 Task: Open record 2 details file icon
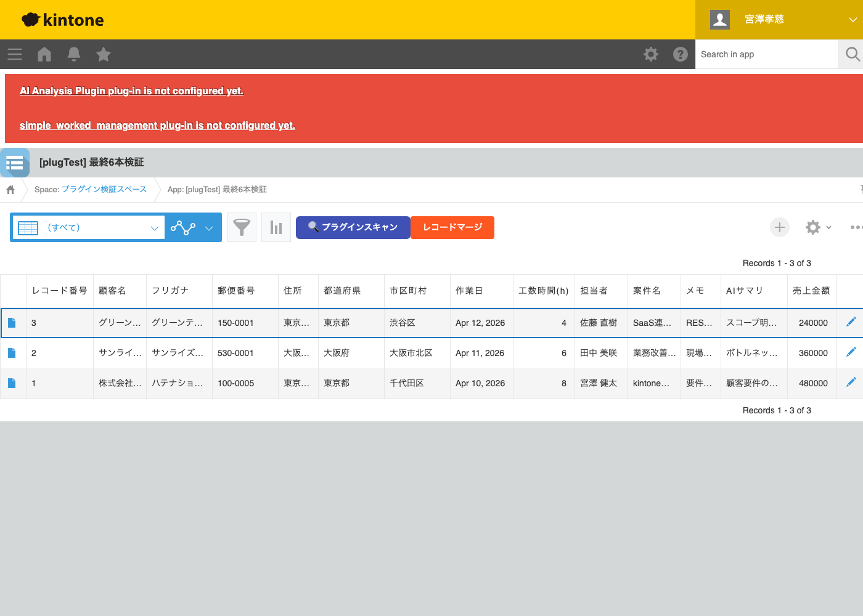tap(12, 353)
